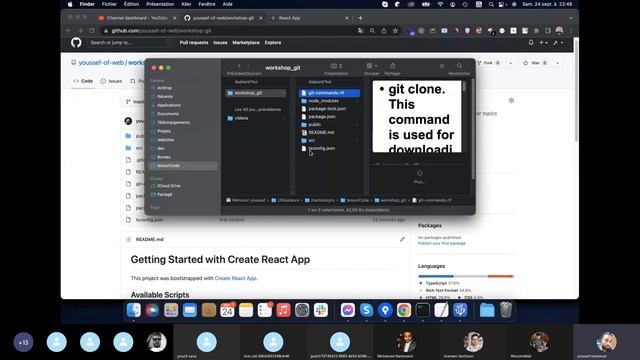Viewport: 640px width, 360px height.
Task: Open a new Chrome tab
Action: pos(360,18)
